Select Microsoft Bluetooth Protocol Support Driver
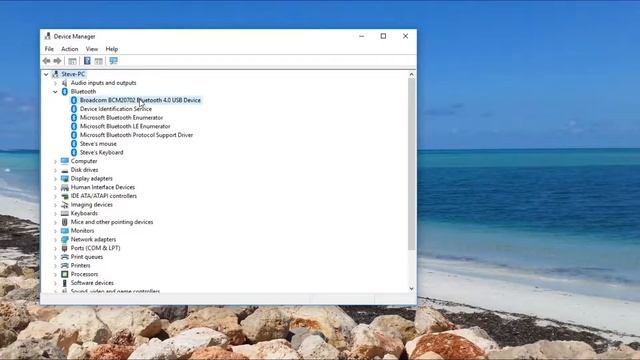The width and height of the screenshot is (640, 360). (136, 135)
